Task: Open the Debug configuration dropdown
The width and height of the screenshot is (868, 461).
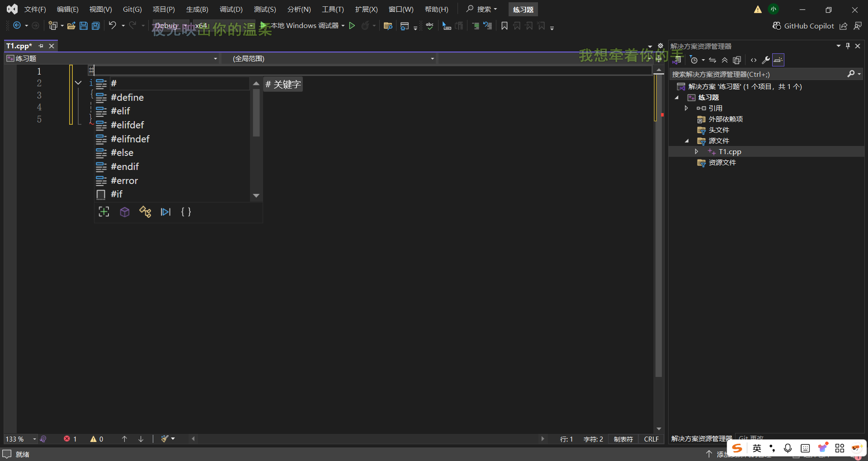Action: tap(171, 26)
